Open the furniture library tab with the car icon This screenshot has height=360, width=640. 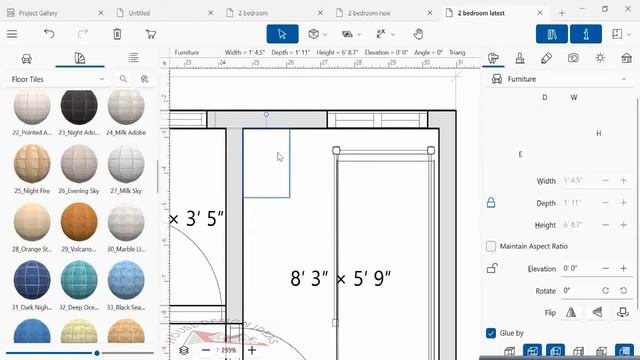pos(27,59)
